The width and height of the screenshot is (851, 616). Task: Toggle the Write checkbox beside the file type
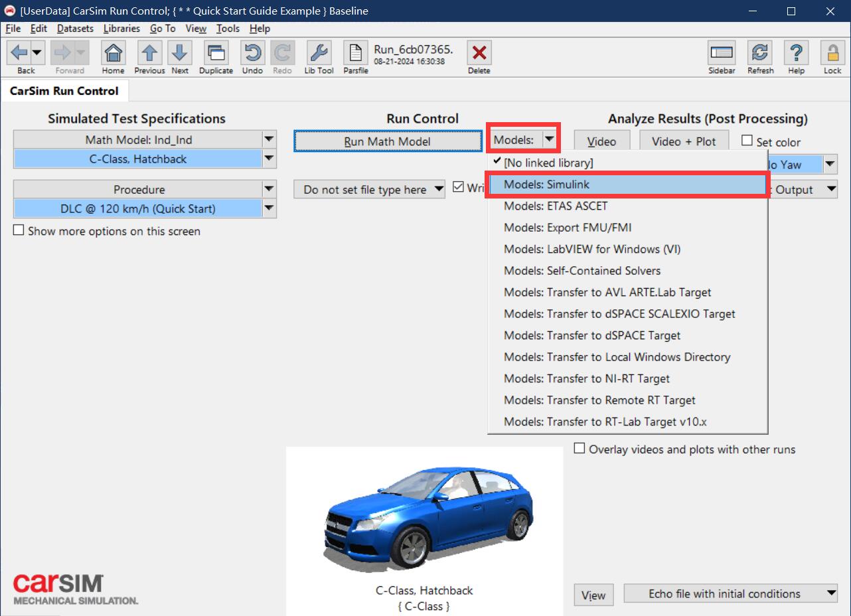pyautogui.click(x=458, y=187)
